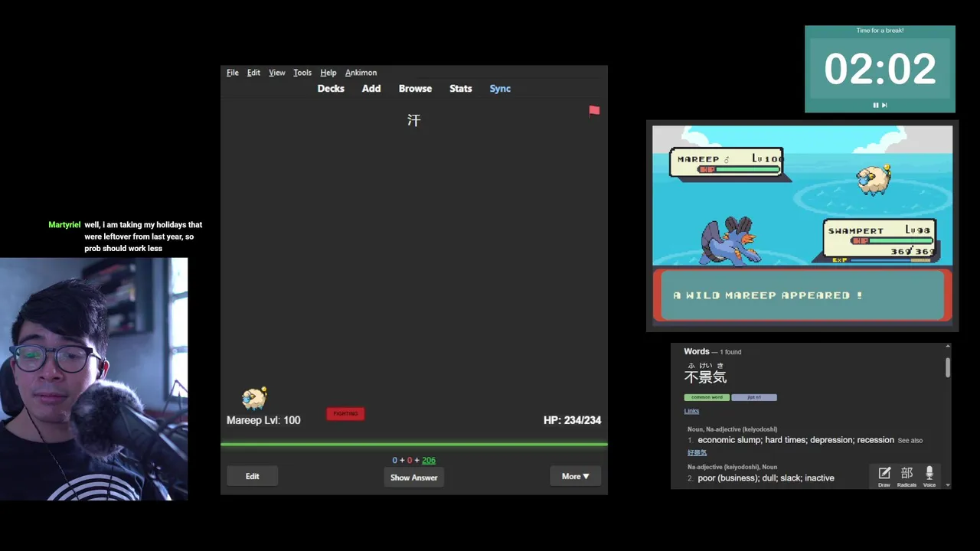This screenshot has height=551, width=980.
Task: Click the 02:02 timer display
Action: pyautogui.click(x=880, y=69)
